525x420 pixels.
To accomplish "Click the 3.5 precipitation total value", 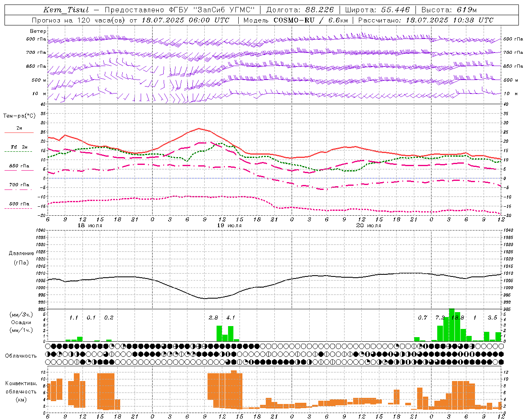I will 493,318.
